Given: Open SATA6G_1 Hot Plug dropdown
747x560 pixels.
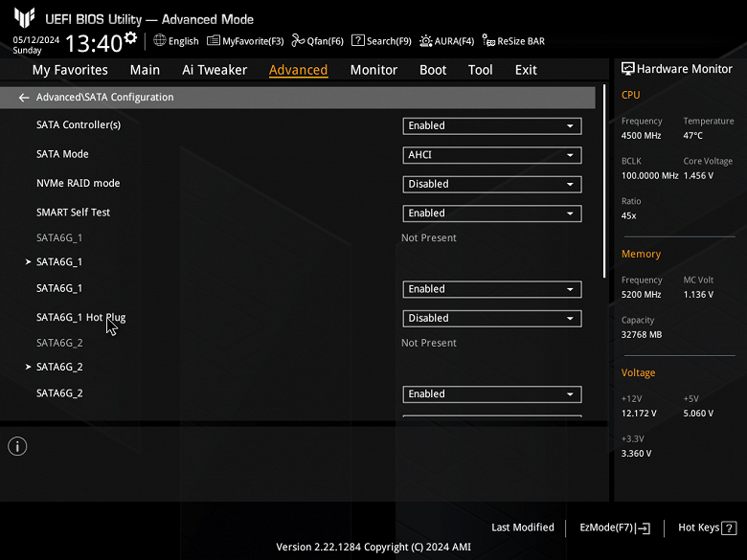Looking at the screenshot, I should [x=491, y=319].
